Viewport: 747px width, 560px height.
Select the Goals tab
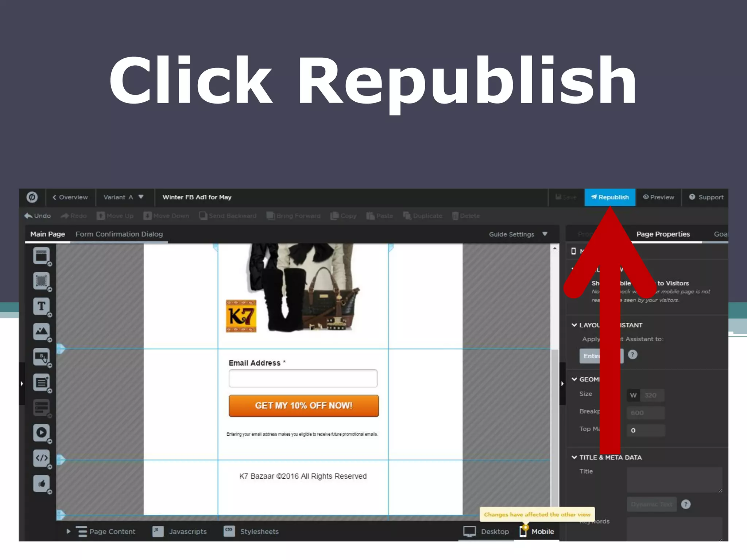pyautogui.click(x=721, y=234)
